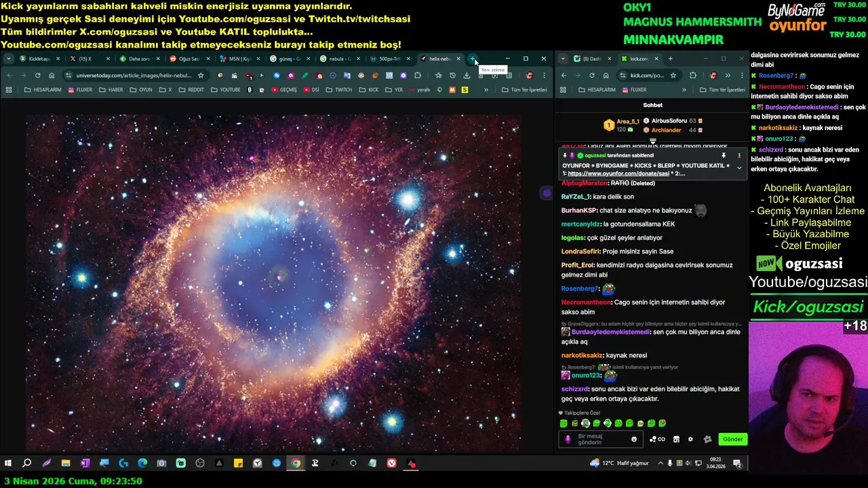Open the oyunfor.com donate link in the pinned message
Image resolution: width=868 pixels, height=488 pixels.
point(618,174)
